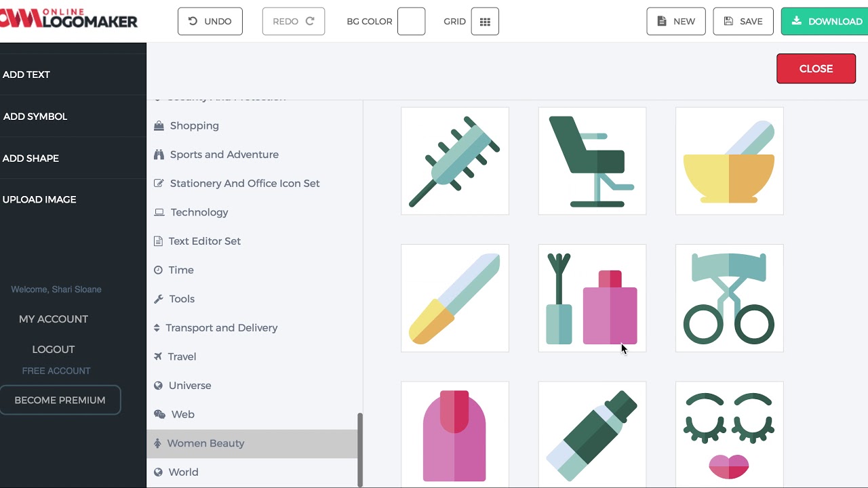
Task: Toggle the grid display button
Action: (x=485, y=22)
